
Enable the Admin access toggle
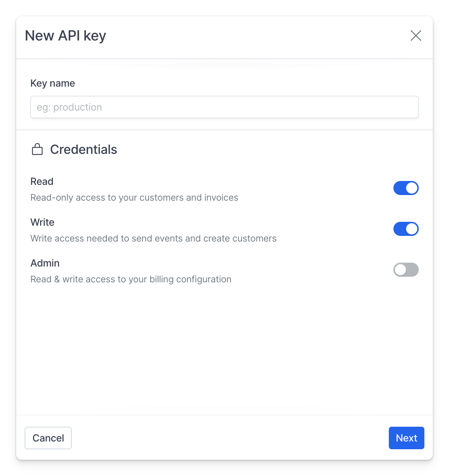[406, 270]
